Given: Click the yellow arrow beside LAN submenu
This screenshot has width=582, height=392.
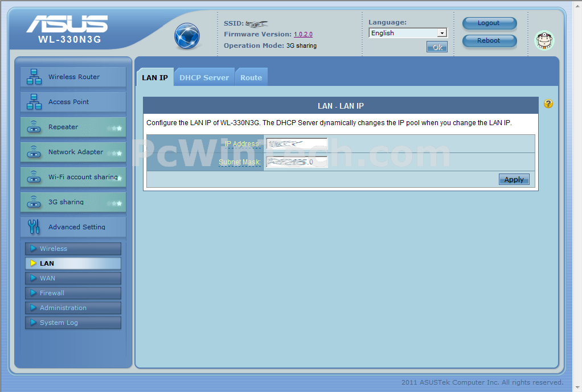Looking at the screenshot, I should tap(33, 263).
